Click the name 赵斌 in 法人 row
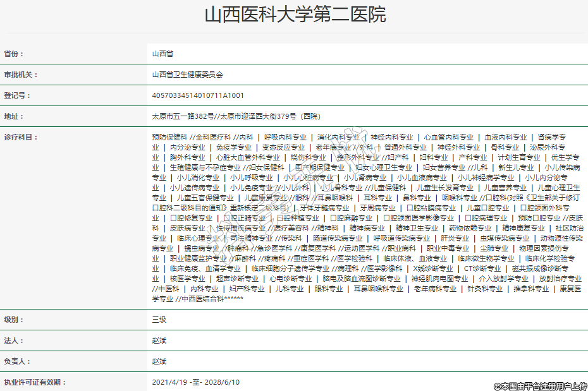Screen dimensions: 588x391 [x=159, y=340]
